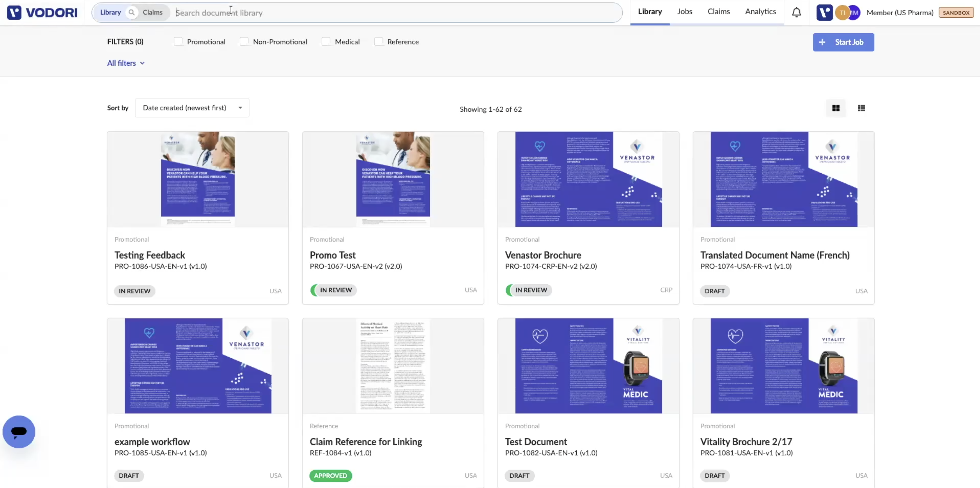Viewport: 980px width, 488px height.
Task: Check the Non-Promotional filter
Action: [x=244, y=41]
